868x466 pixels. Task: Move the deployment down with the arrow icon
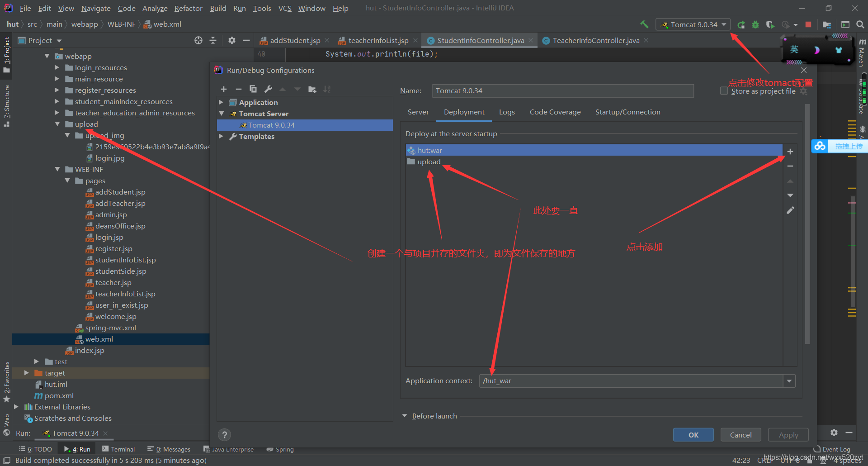point(790,195)
